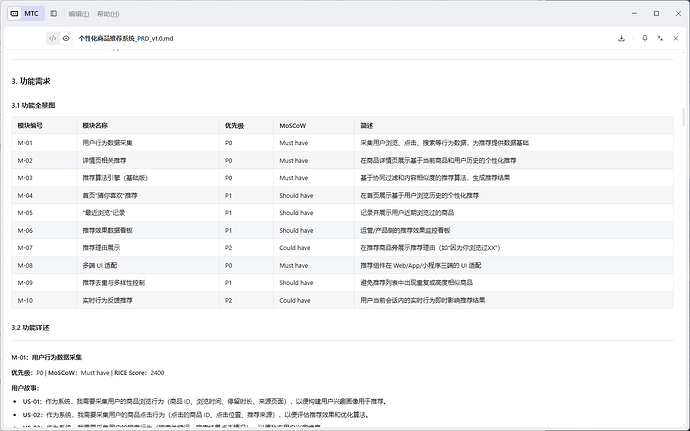Click the P2 priority in M-07 row
Screen dimensions: 690x431
[x=228, y=248]
